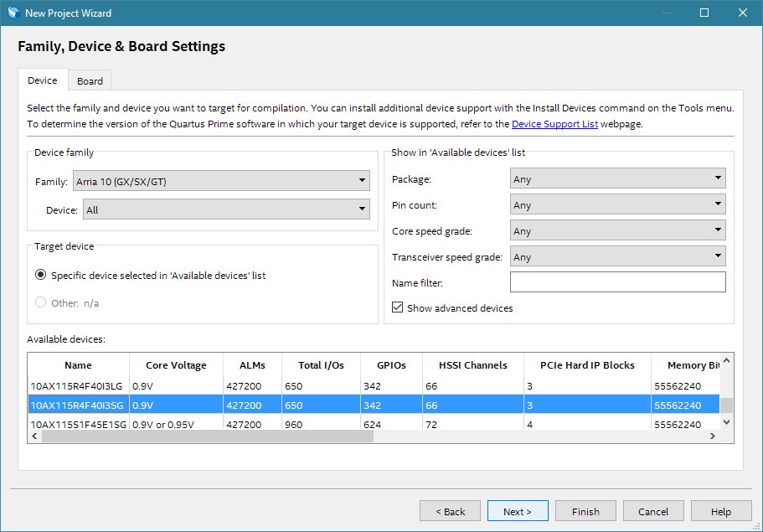Select the Device tab
763x532 pixels.
click(x=43, y=80)
